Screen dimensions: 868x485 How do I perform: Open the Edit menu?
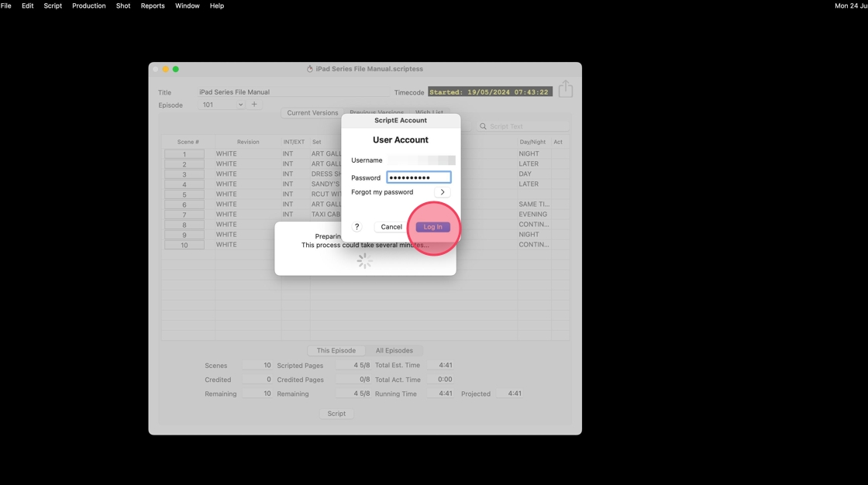point(28,5)
